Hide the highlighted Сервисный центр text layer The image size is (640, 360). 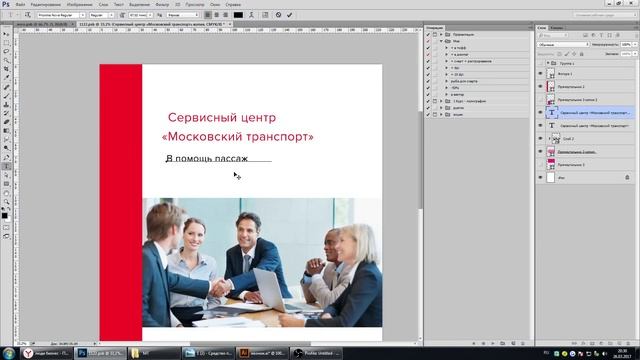540,112
